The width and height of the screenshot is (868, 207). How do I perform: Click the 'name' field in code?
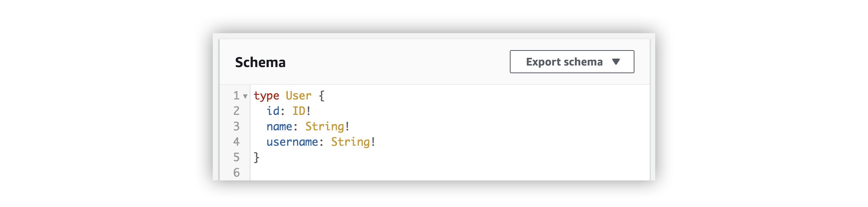pyautogui.click(x=279, y=126)
